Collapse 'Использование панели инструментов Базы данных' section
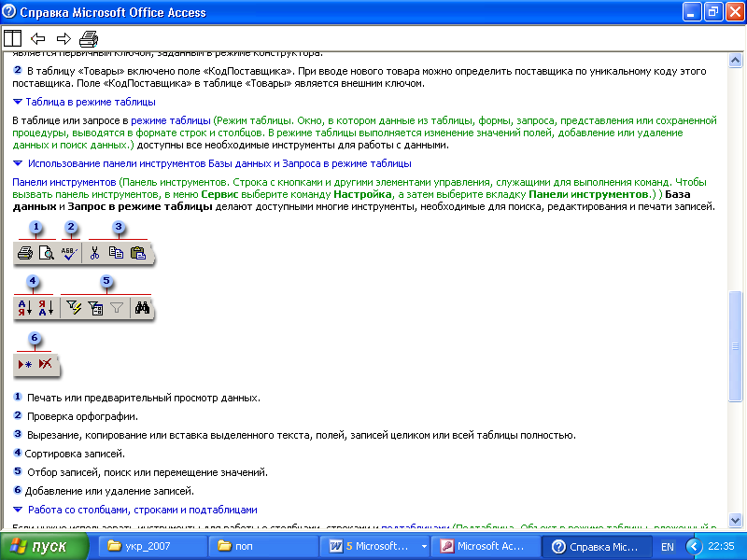The width and height of the screenshot is (747, 560). point(213,163)
